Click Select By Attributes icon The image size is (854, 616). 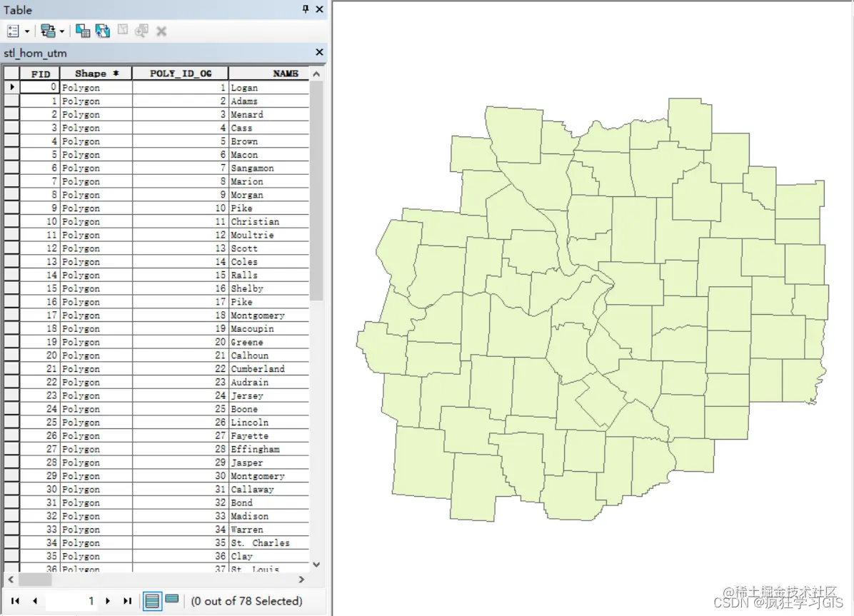click(83, 31)
